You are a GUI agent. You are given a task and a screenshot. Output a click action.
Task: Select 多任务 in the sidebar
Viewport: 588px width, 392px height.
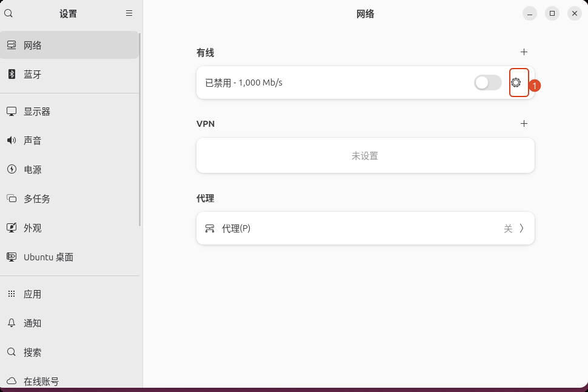point(69,198)
